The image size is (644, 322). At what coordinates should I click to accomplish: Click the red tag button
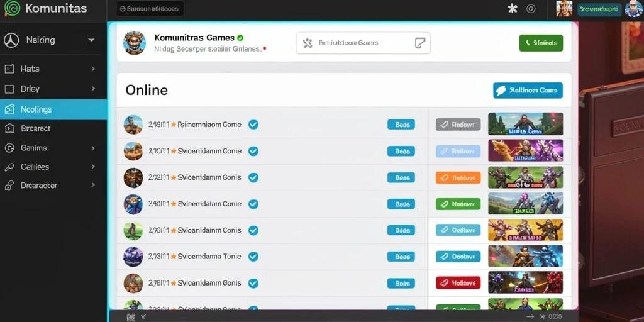pos(458,282)
